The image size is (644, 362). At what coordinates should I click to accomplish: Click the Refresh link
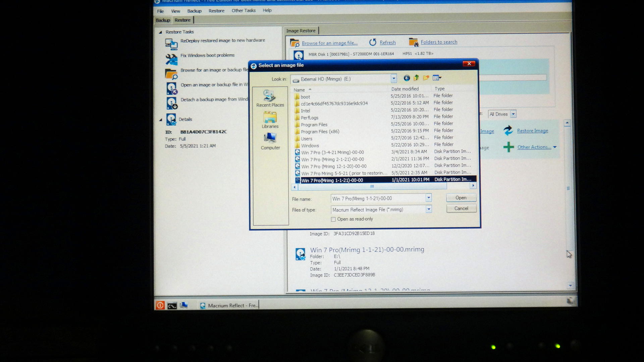pos(387,43)
